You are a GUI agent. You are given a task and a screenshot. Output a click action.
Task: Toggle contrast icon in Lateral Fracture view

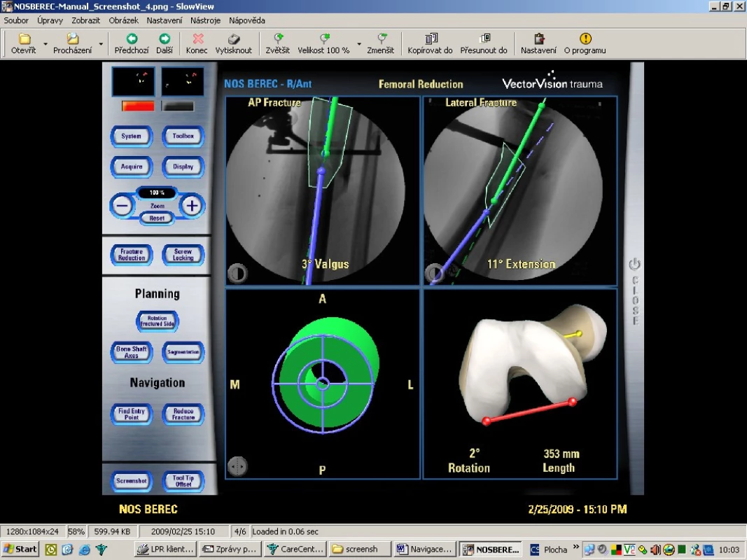(434, 273)
